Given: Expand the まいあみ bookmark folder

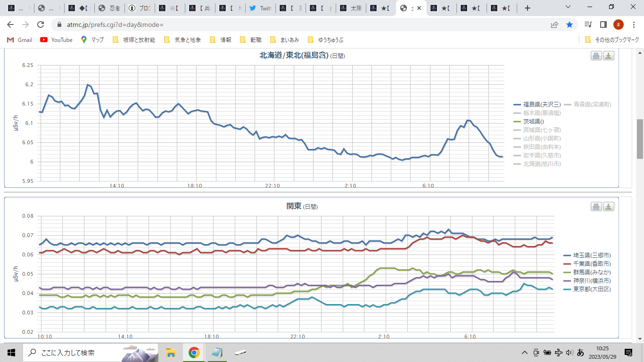Looking at the screenshot, I should click(285, 40).
